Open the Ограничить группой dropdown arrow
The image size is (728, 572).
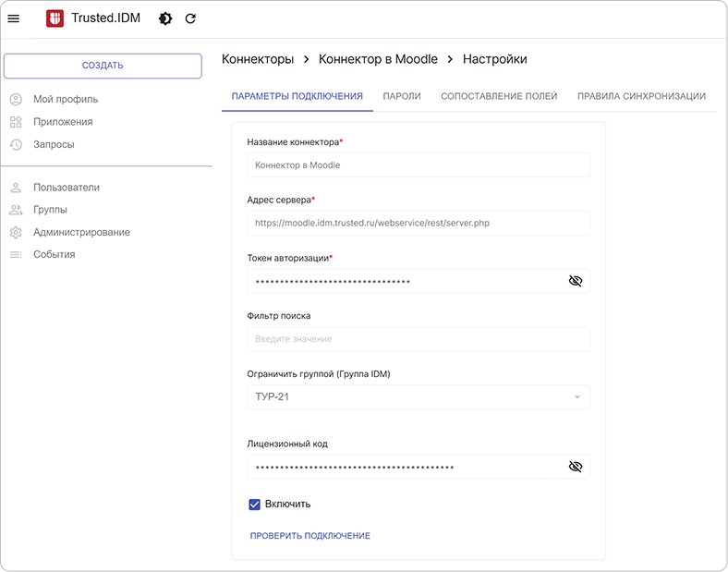[x=577, y=397]
